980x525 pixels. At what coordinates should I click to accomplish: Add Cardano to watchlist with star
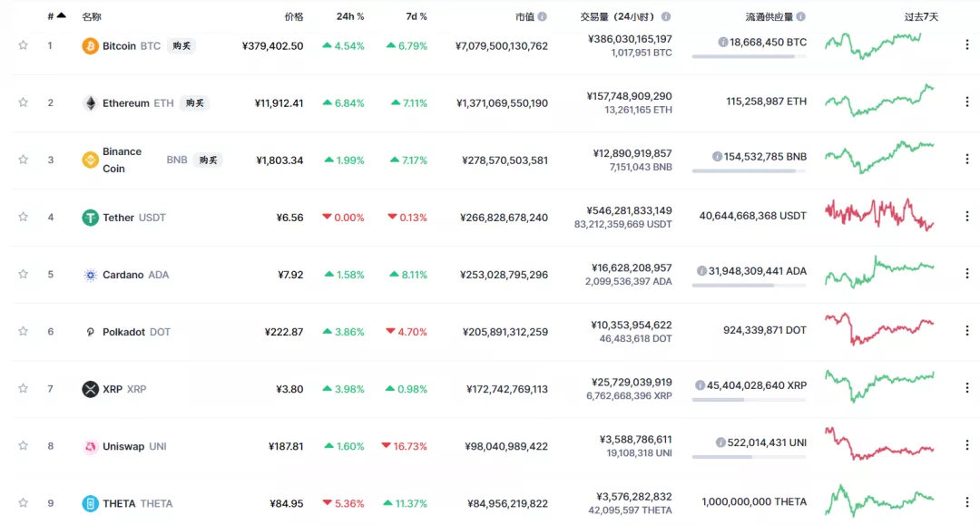pyautogui.click(x=23, y=274)
